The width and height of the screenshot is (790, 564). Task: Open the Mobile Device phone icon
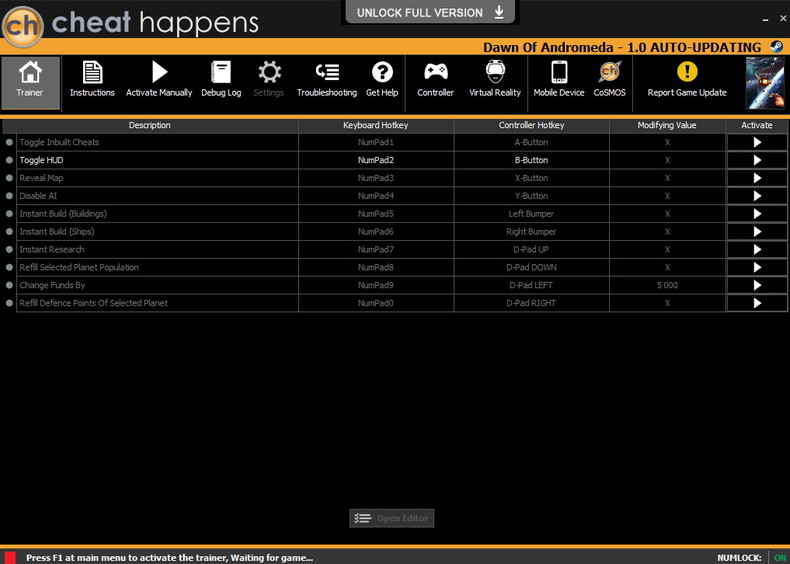pyautogui.click(x=559, y=72)
